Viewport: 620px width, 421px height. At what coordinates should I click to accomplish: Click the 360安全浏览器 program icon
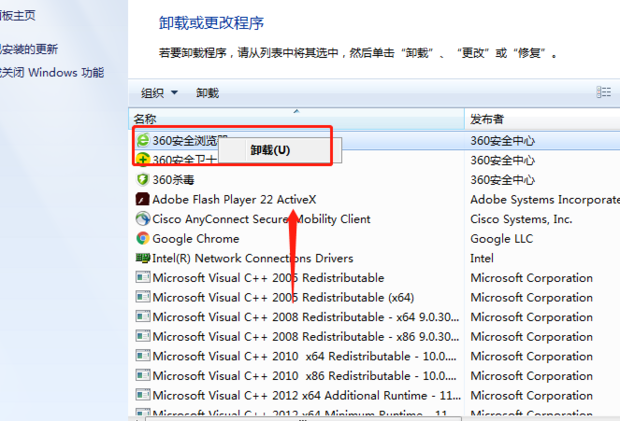click(143, 140)
